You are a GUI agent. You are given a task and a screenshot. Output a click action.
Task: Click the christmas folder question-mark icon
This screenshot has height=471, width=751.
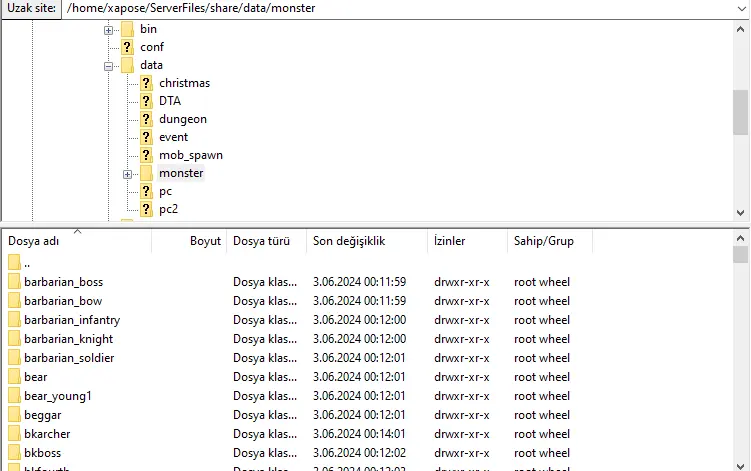(146, 83)
